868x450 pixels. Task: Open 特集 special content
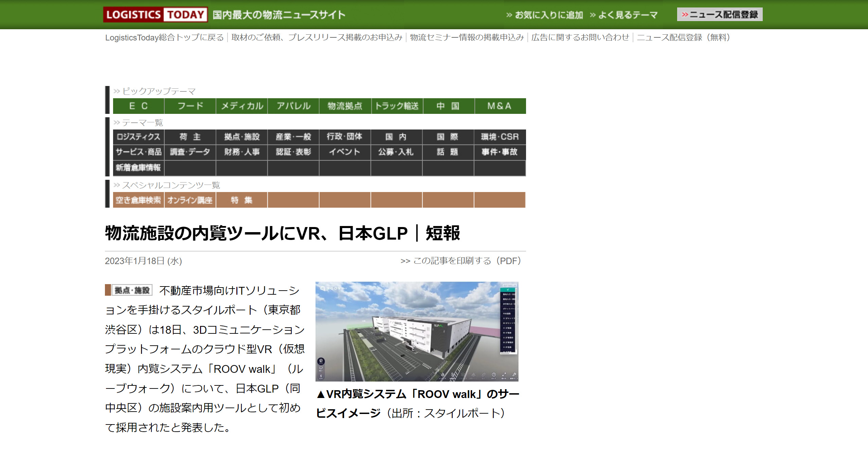click(242, 200)
